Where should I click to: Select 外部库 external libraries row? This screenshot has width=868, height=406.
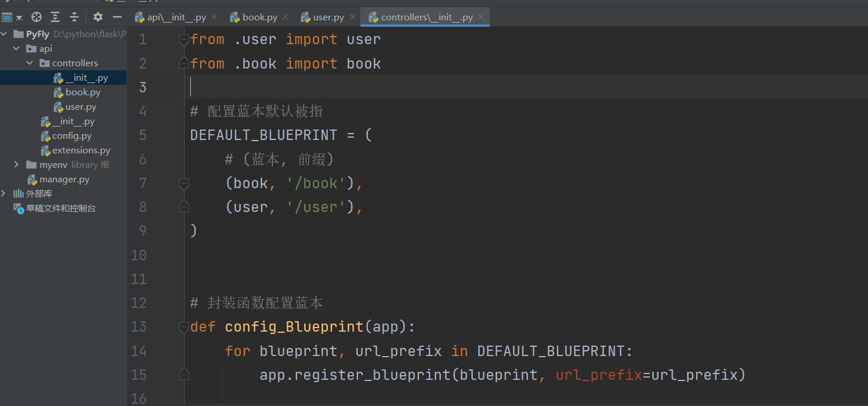click(x=63, y=193)
